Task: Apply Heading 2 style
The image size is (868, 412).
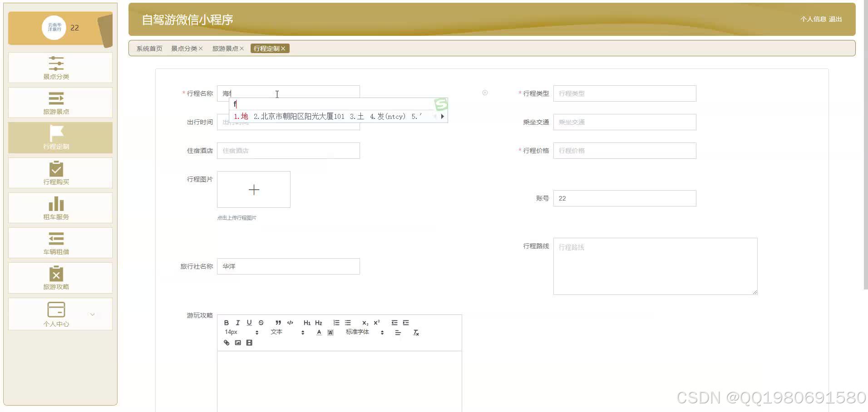Action: point(319,323)
